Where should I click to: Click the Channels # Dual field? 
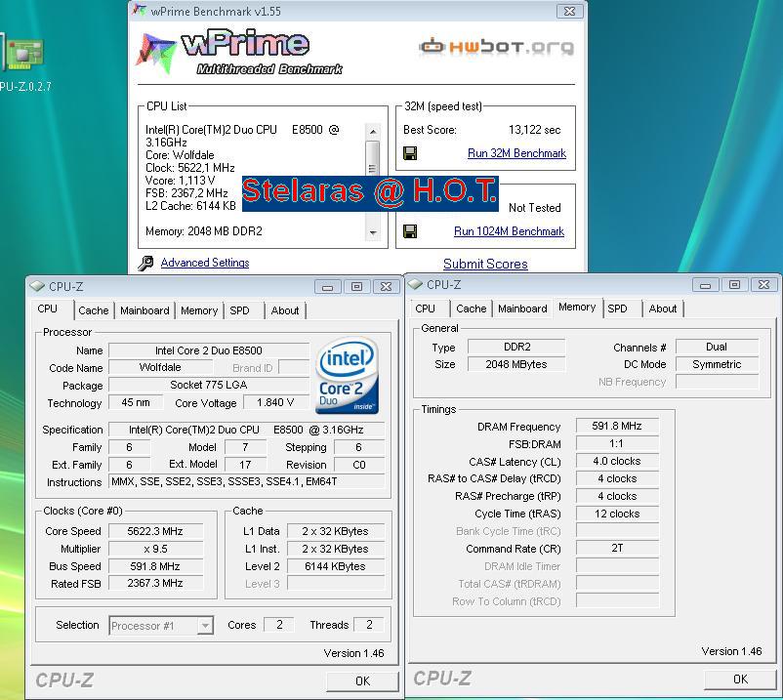click(x=717, y=347)
